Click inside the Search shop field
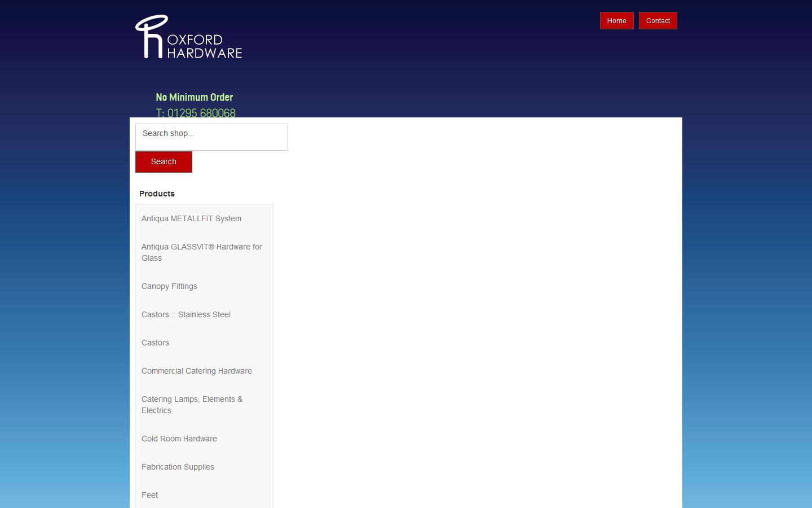812x508 pixels. (211, 137)
